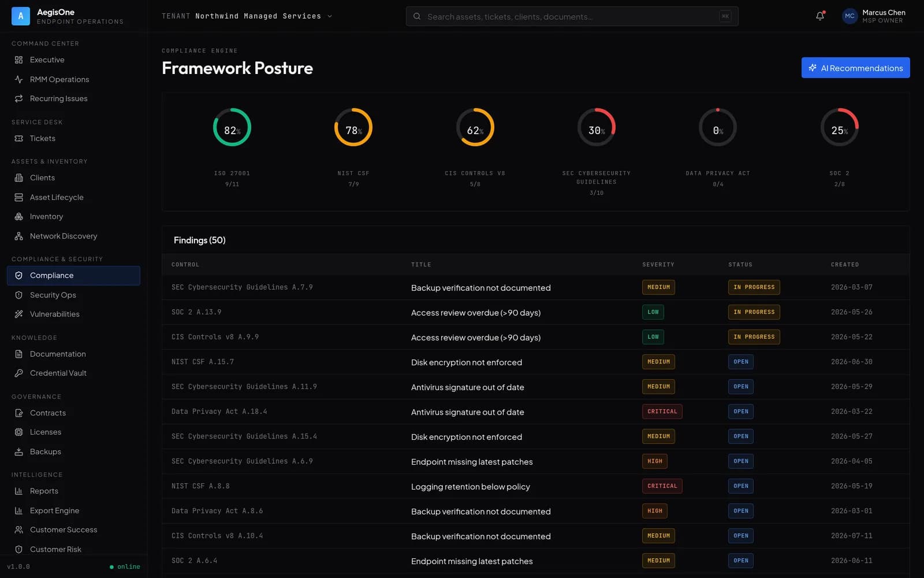The width and height of the screenshot is (924, 578).
Task: Sort findings by Title column header
Action: pos(421,265)
